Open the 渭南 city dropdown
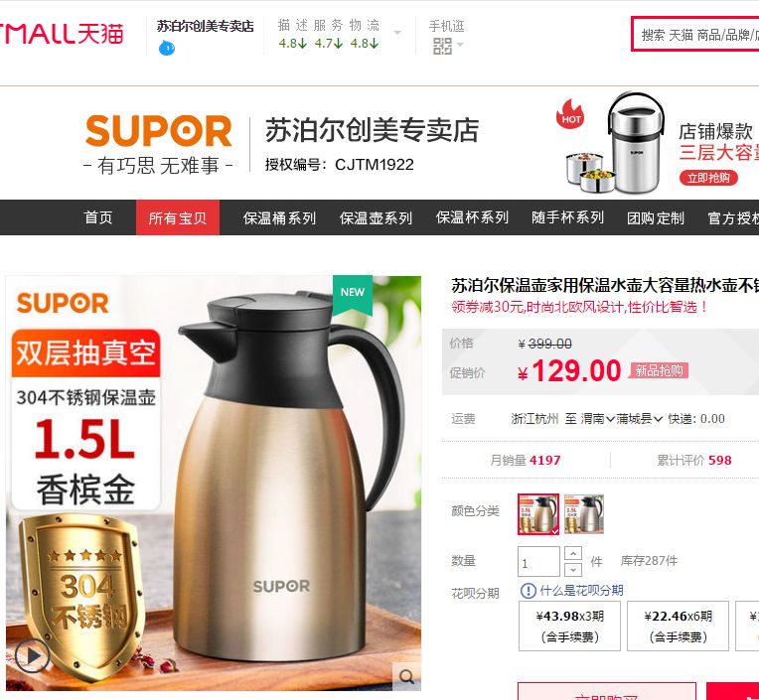 coord(597,418)
